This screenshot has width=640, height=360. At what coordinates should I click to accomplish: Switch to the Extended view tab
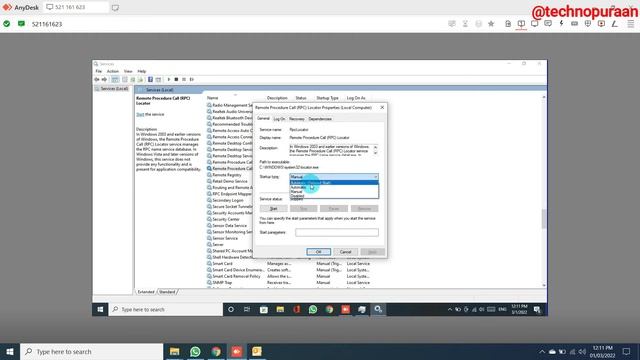click(x=146, y=292)
